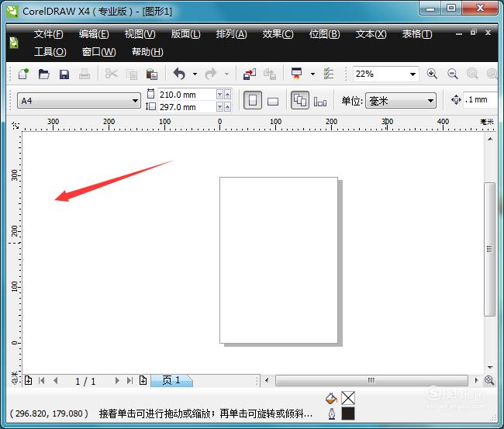The image size is (504, 429).
Task: Click the vertical scrollbar thumb
Action: 489,249
